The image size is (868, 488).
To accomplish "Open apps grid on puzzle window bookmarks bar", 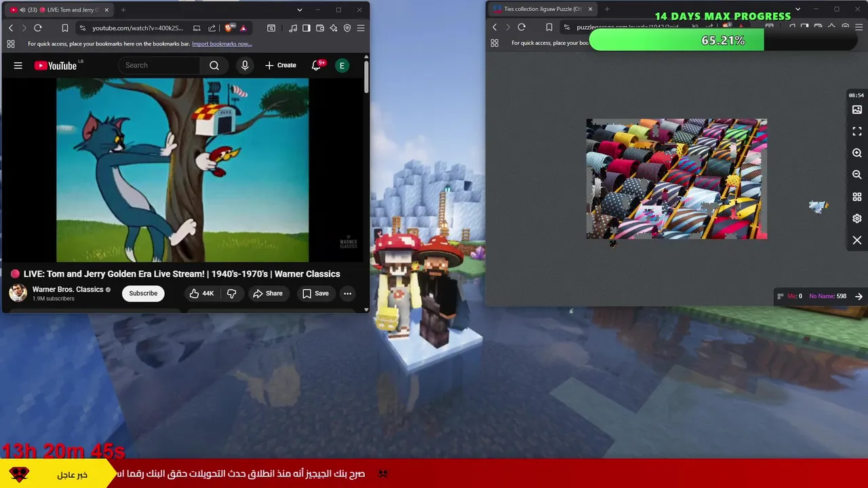I will 494,43.
